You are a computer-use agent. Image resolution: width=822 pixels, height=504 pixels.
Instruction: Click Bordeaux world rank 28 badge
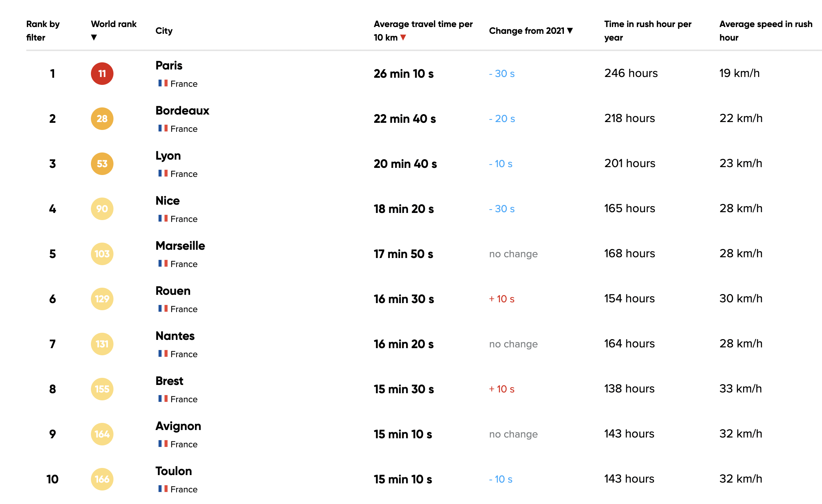[x=102, y=119]
